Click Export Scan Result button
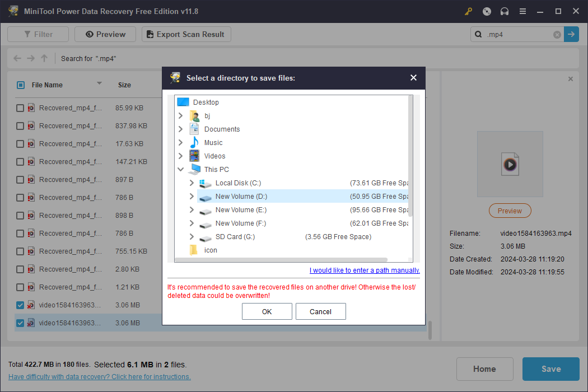 coord(186,34)
